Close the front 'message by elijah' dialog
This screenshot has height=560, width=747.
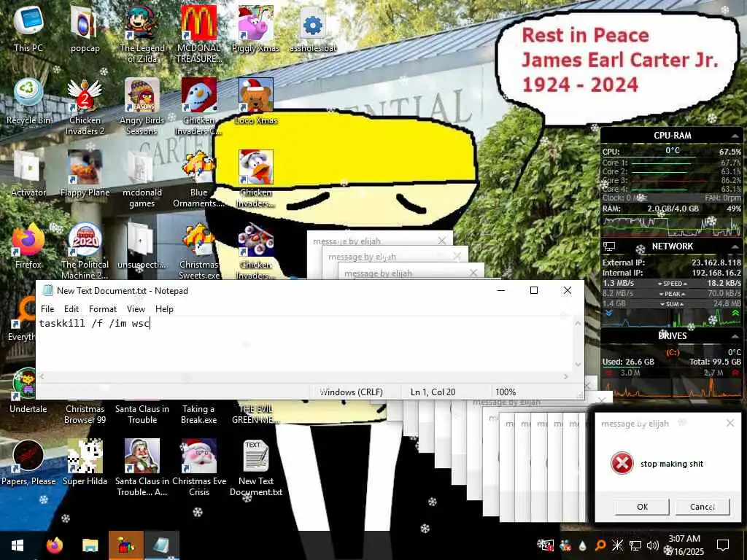730,423
